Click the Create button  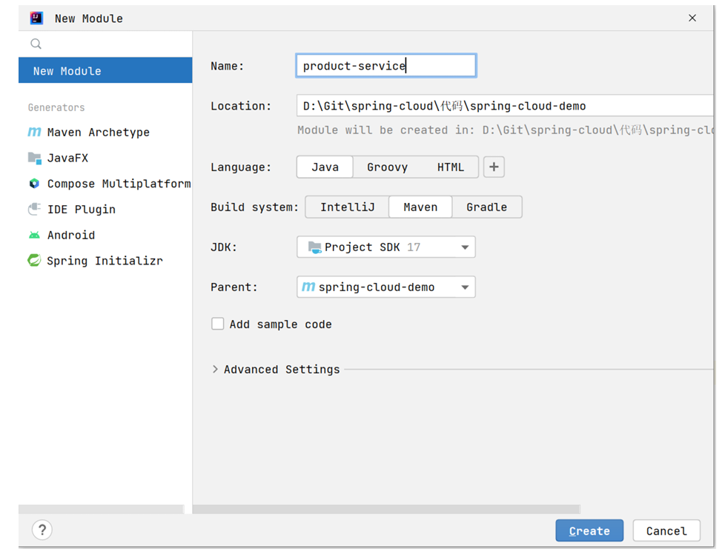pos(589,530)
